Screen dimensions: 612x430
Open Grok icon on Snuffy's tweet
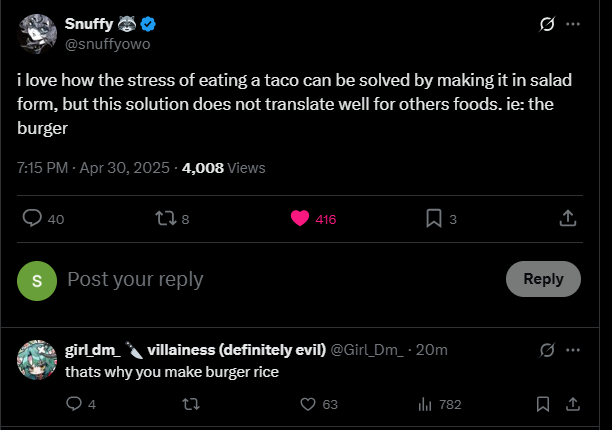[x=547, y=24]
